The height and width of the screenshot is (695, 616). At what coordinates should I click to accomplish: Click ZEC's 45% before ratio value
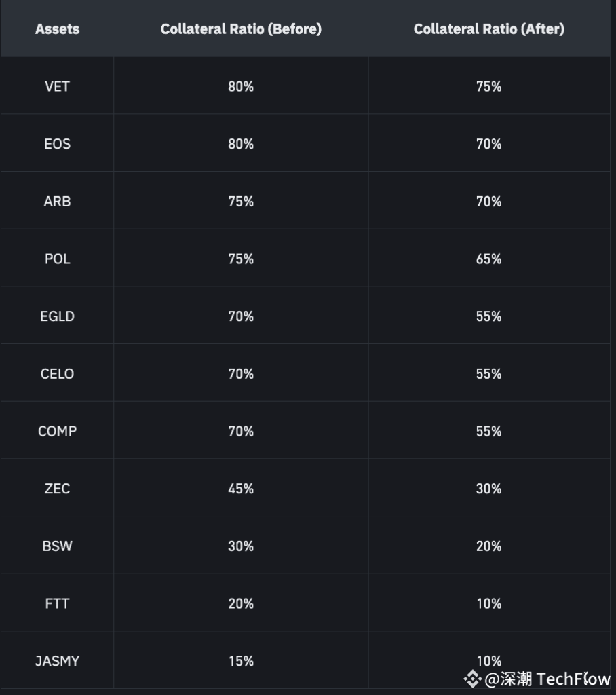tap(241, 489)
